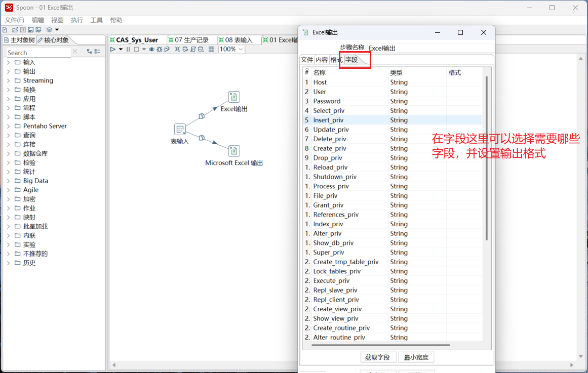Switch to 字段 tab in Excel输出 dialog

[x=352, y=60]
